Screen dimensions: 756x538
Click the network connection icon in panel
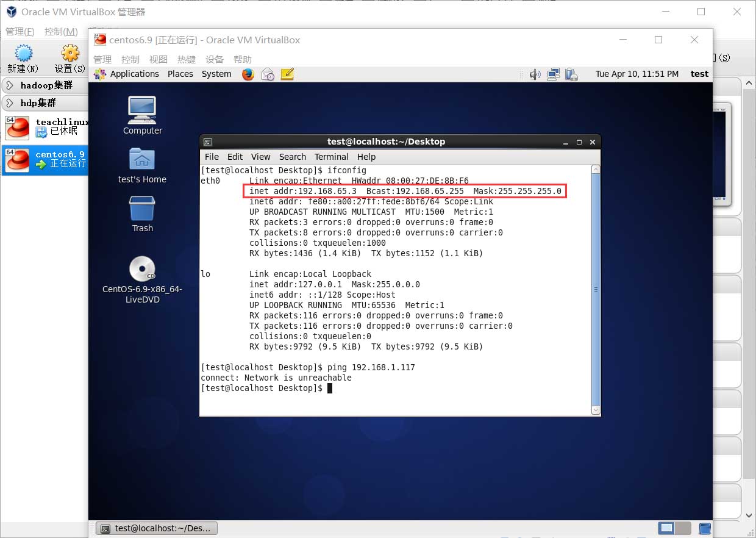point(553,74)
